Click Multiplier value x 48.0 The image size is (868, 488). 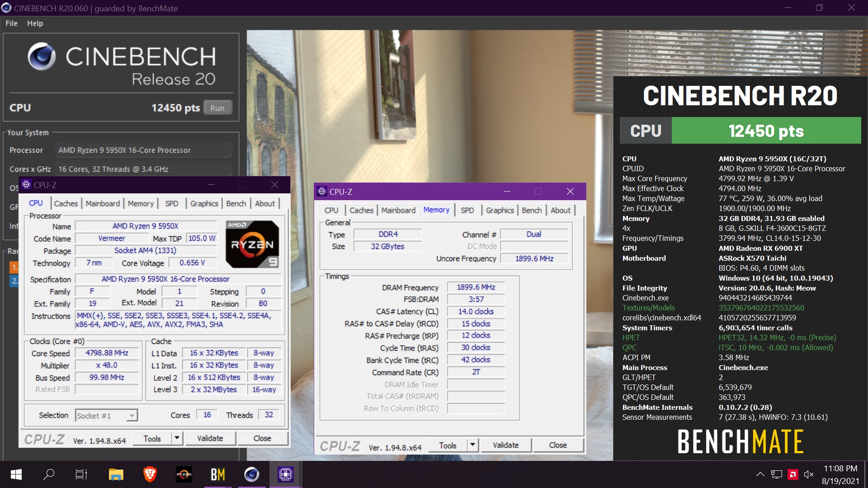(x=107, y=365)
